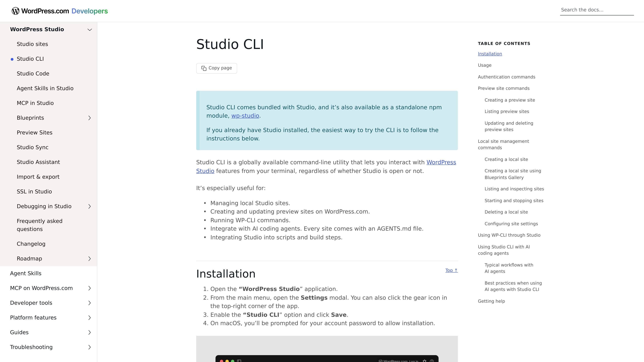
Task: Jump to Best practices when using AI agents
Action: pyautogui.click(x=513, y=286)
